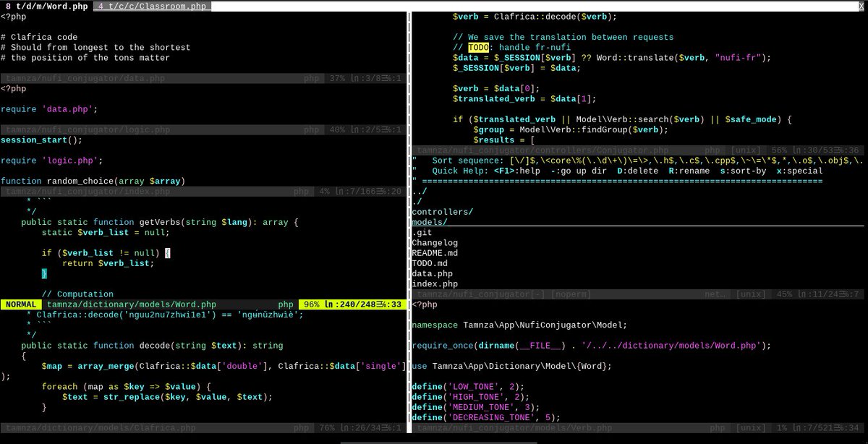Click the $_SESSION[$verb] = $data; line

(x=517, y=68)
